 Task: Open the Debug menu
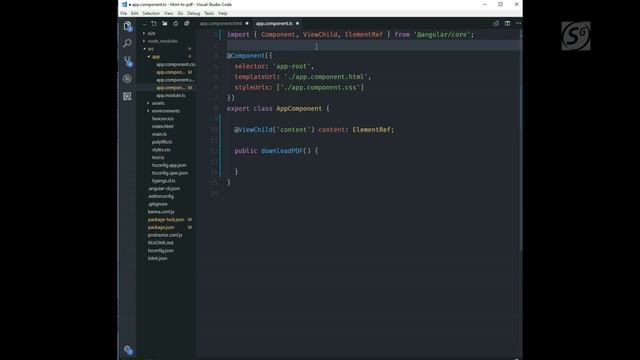pos(193,13)
